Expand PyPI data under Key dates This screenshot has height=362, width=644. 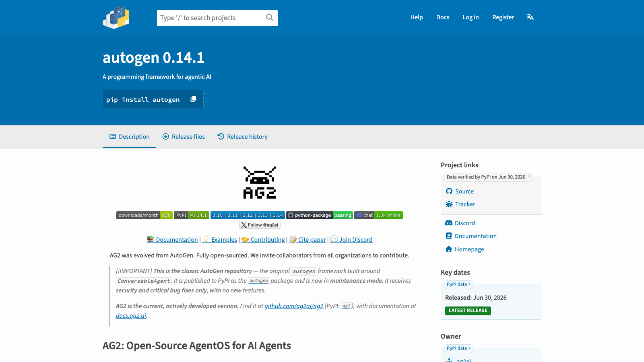pyautogui.click(x=458, y=284)
